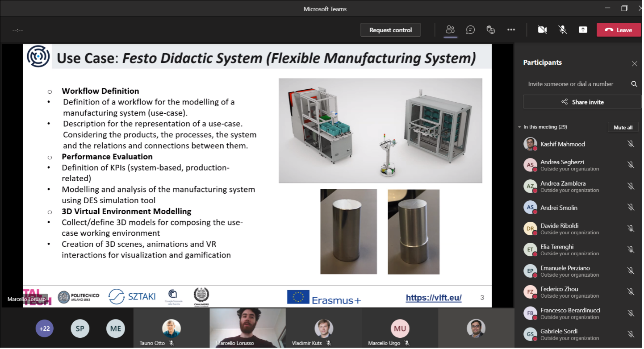Click the Share invite button
This screenshot has height=349, width=644.
point(582,102)
